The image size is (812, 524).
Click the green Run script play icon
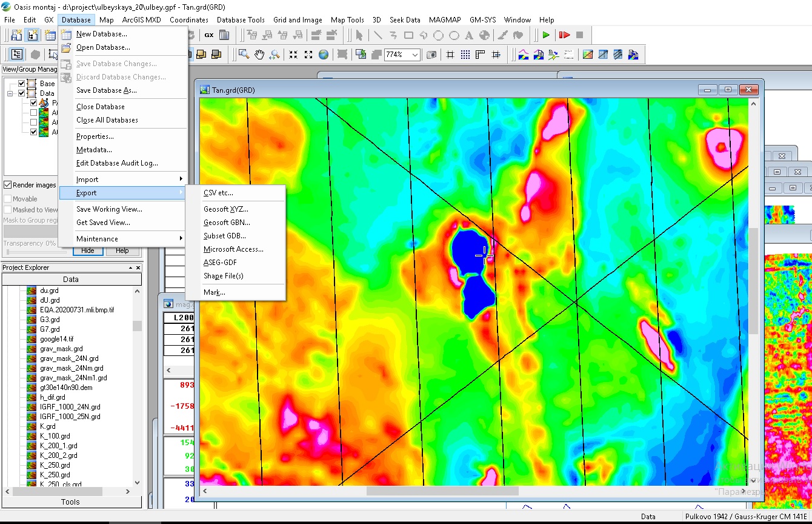546,35
